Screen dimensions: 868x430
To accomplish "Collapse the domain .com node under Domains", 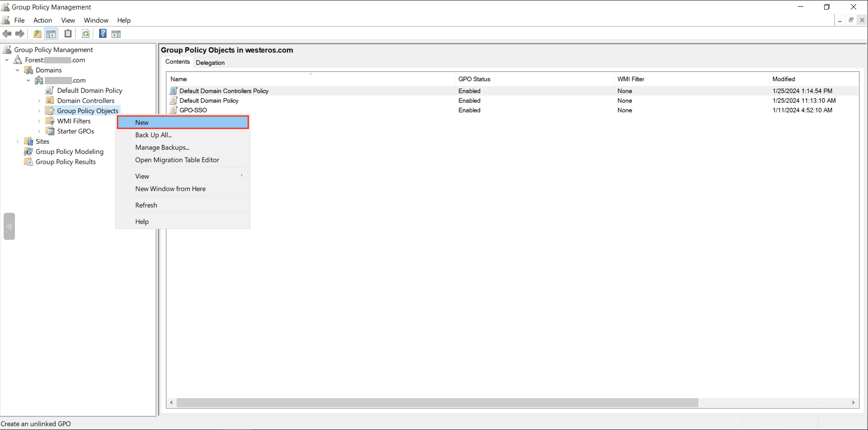I will (28, 80).
